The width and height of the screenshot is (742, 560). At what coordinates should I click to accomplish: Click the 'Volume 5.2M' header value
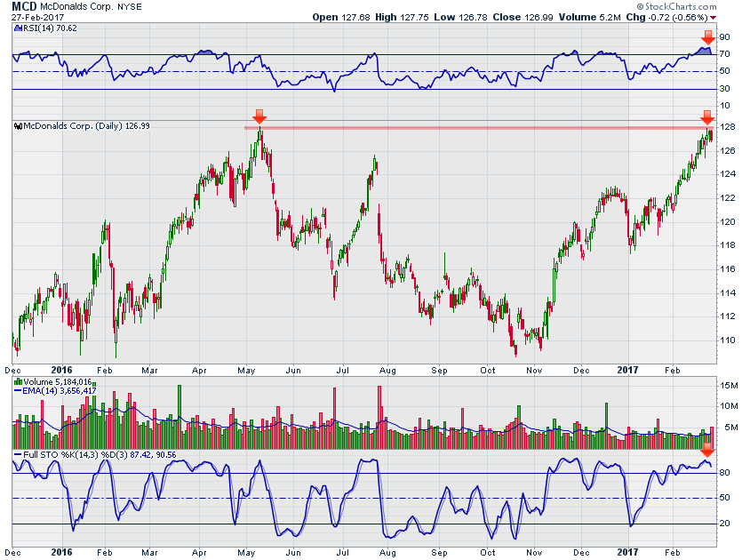[590, 18]
